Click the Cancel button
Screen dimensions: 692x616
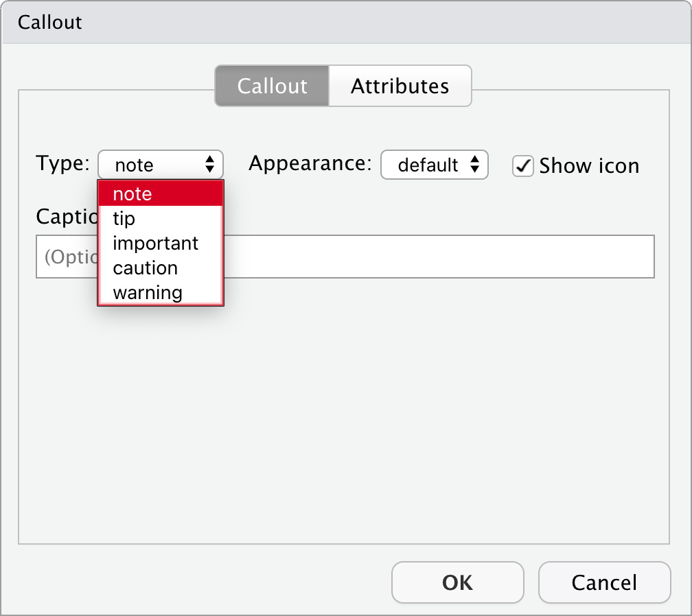[x=604, y=583]
